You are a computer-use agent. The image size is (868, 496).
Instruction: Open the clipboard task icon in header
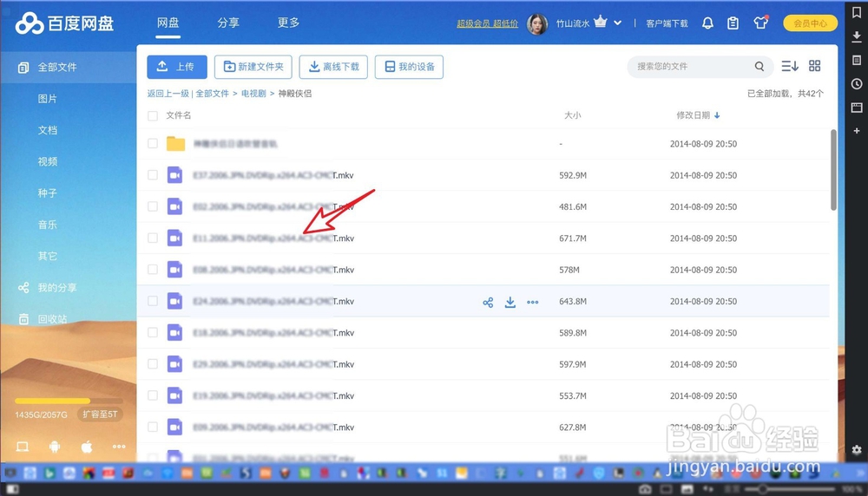(x=733, y=23)
